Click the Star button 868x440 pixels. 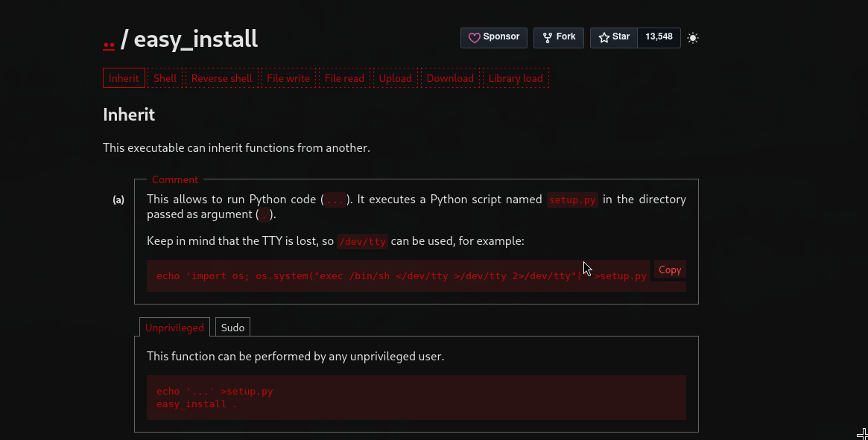(614, 38)
